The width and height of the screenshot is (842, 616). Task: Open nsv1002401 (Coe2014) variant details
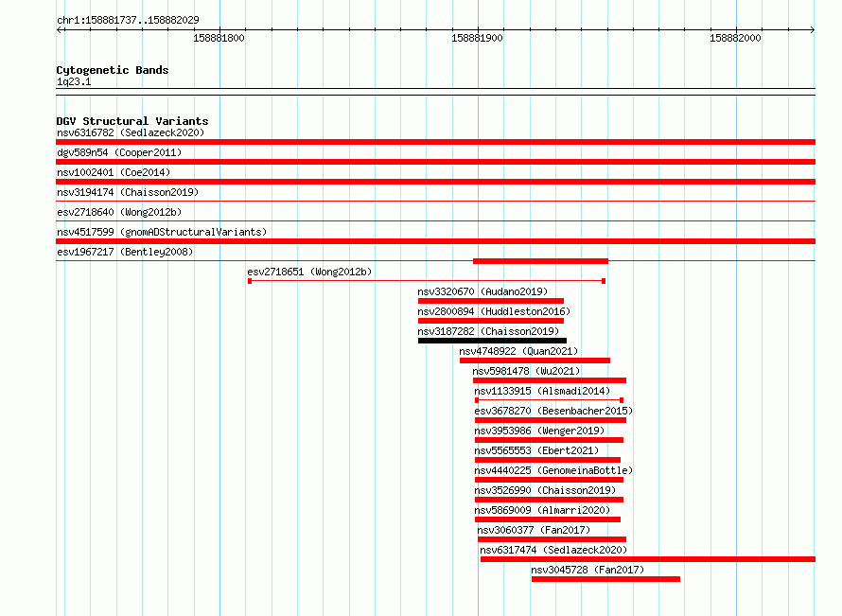[x=114, y=172]
